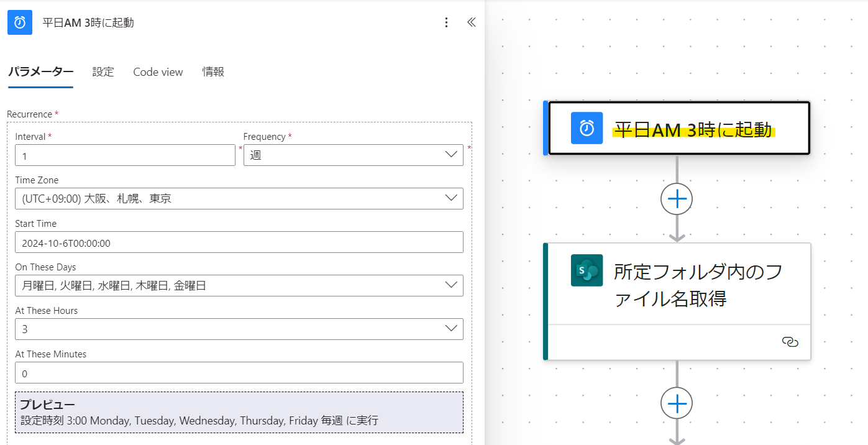Click the Interval label
Viewport: 868px width, 445px height.
point(30,137)
